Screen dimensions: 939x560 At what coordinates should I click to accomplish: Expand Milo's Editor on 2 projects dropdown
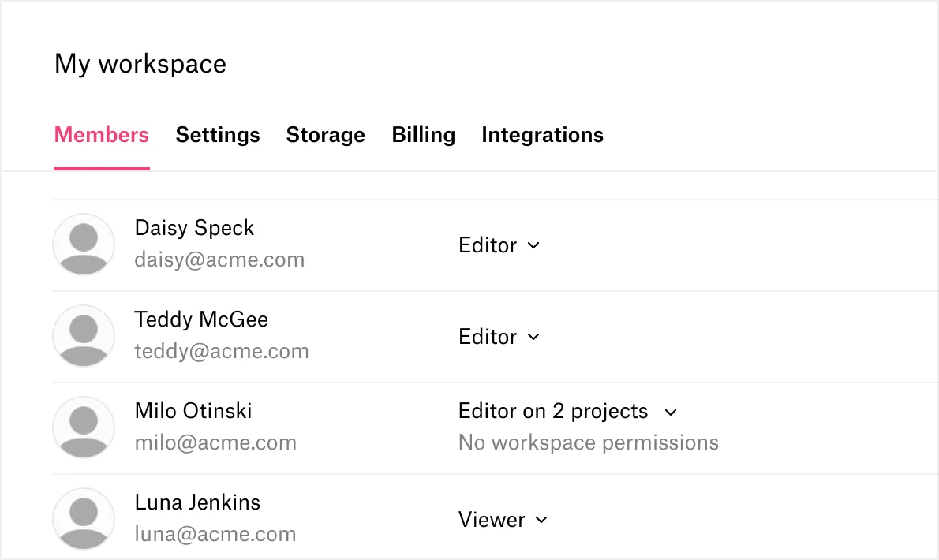tap(567, 412)
